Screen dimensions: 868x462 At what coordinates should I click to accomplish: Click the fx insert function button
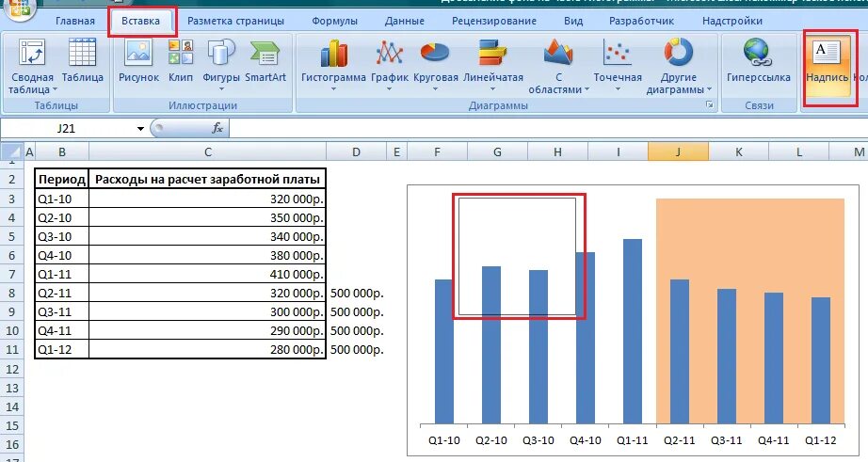click(x=217, y=128)
